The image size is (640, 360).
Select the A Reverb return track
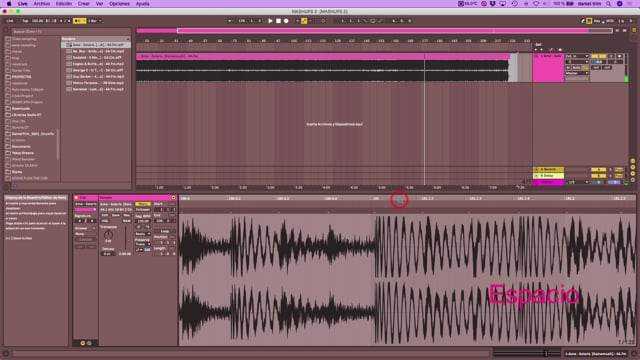point(549,169)
